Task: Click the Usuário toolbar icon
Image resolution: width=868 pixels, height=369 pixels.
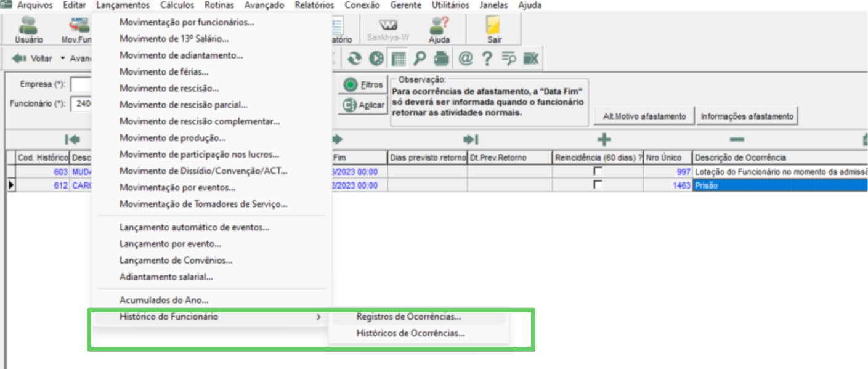Action: (28, 29)
